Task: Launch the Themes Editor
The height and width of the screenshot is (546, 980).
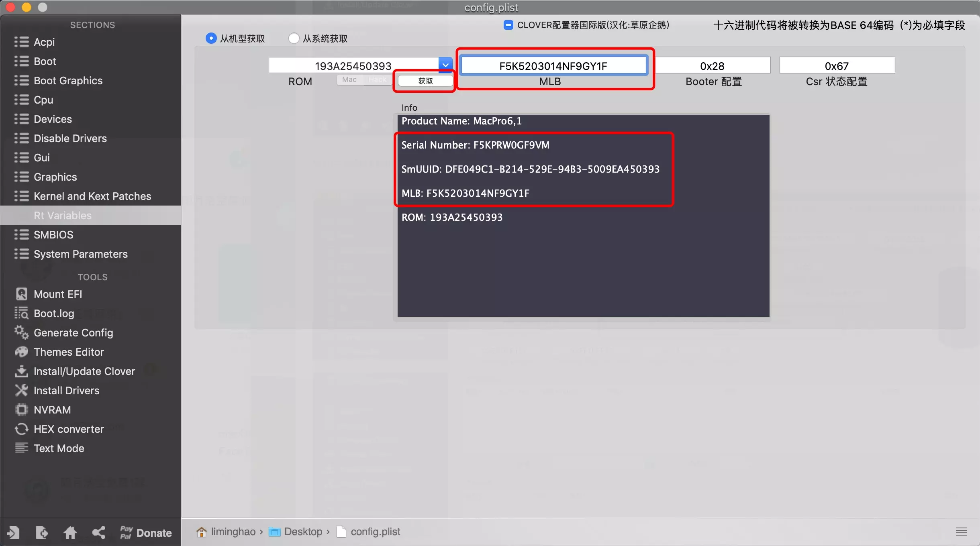Action: tap(69, 352)
